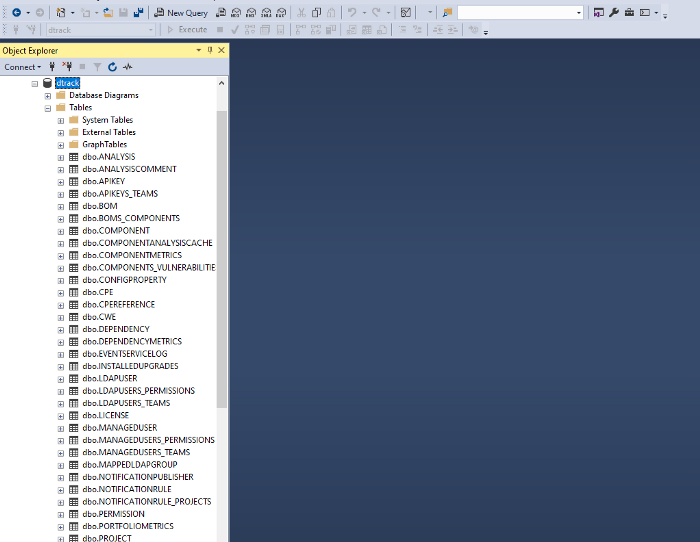
Task: Open an Analysis Services DAX Query
Action: tap(281, 13)
